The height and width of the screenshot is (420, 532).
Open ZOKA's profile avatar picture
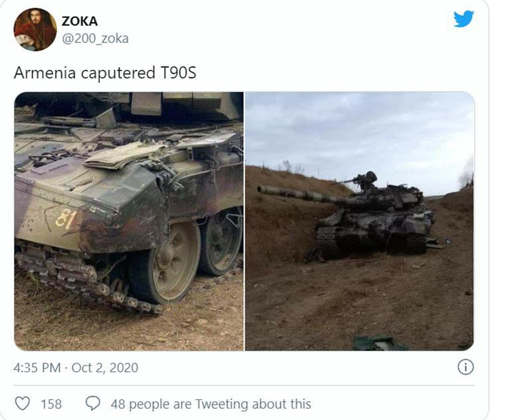coord(35,29)
